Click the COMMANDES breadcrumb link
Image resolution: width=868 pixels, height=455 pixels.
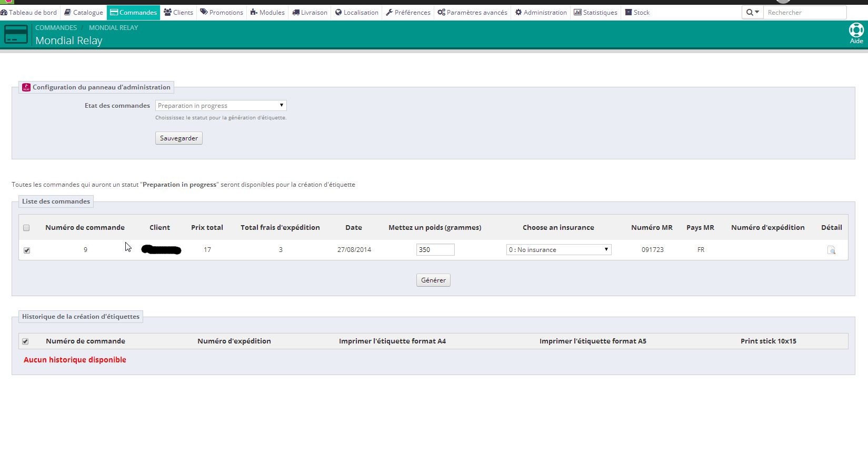[56, 27]
